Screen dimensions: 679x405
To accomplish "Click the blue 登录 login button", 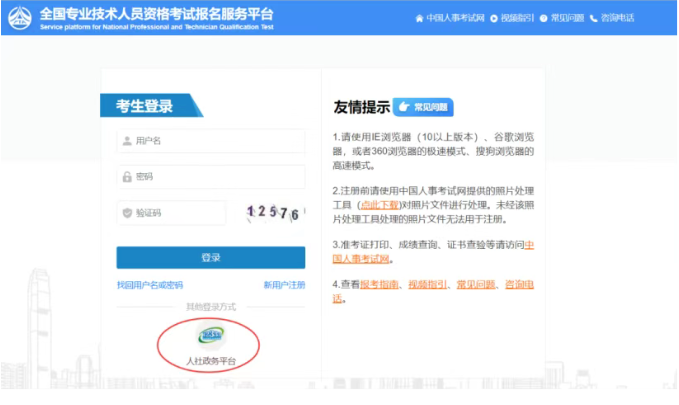I will click(211, 258).
